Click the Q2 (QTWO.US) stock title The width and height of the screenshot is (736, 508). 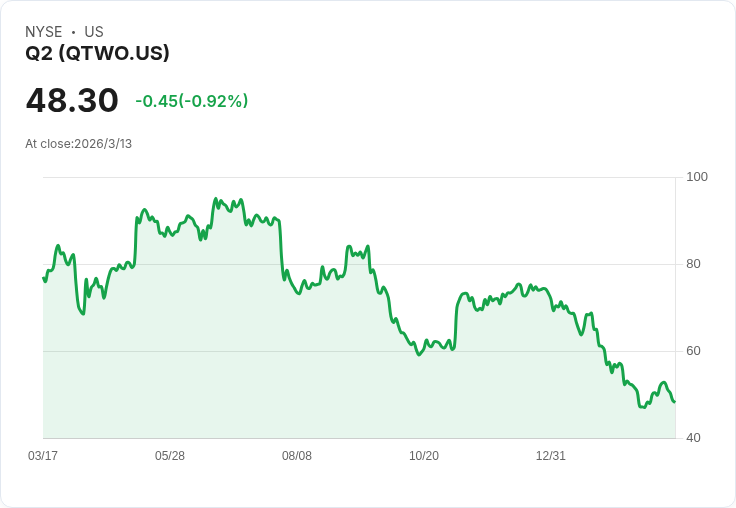tap(97, 54)
